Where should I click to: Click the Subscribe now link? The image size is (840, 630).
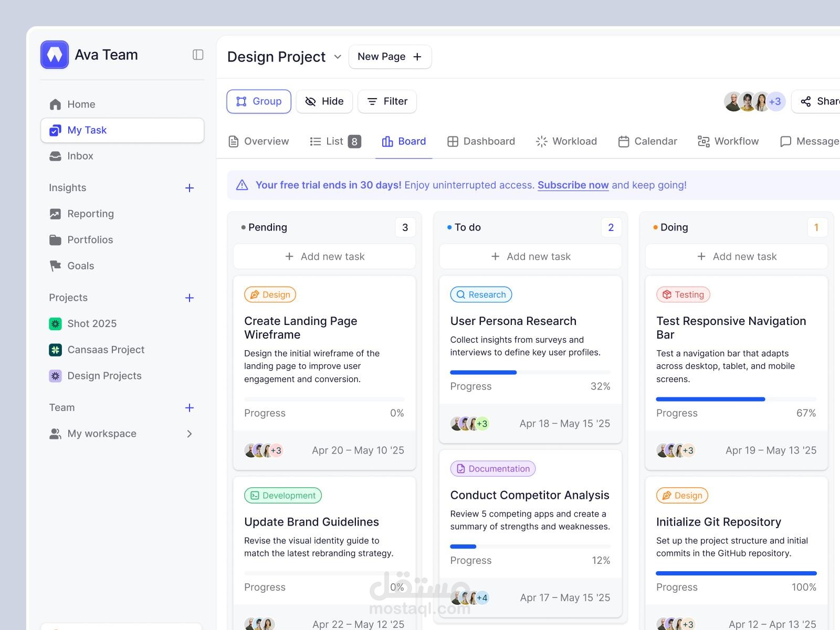pos(573,185)
